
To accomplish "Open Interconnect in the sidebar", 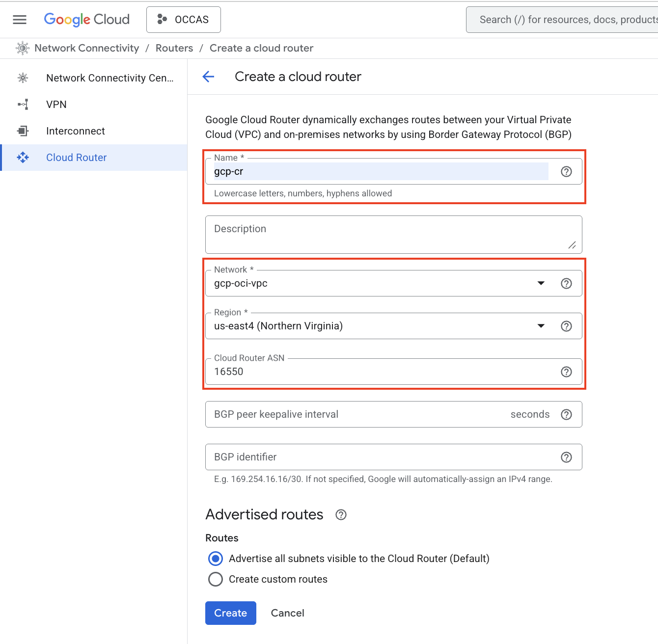I will (76, 131).
